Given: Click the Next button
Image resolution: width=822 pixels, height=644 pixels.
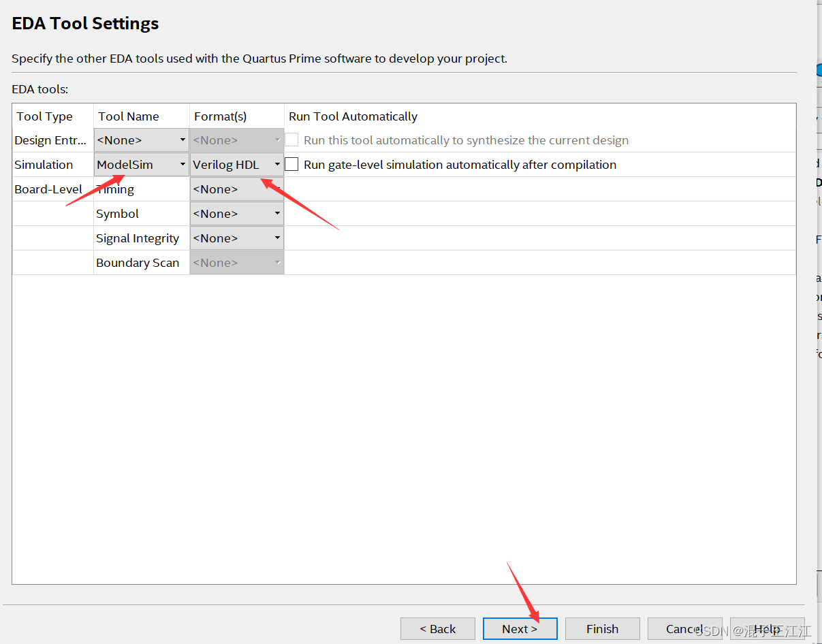Looking at the screenshot, I should (520, 629).
